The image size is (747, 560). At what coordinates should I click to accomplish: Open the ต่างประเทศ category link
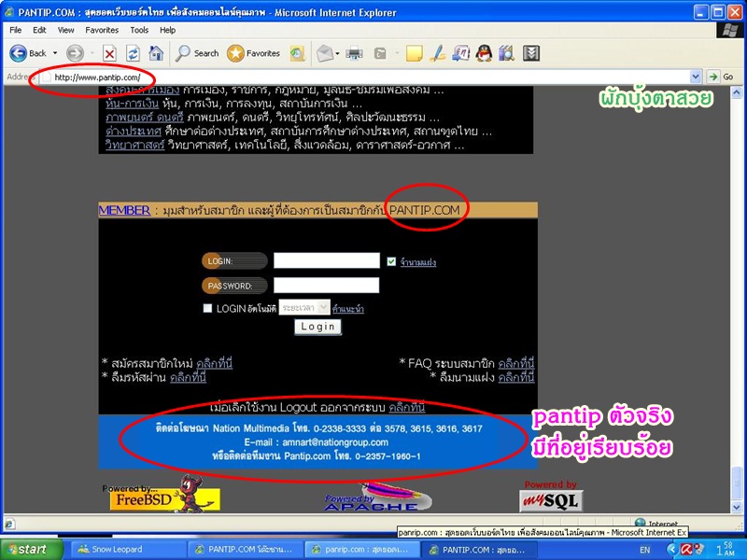(134, 131)
